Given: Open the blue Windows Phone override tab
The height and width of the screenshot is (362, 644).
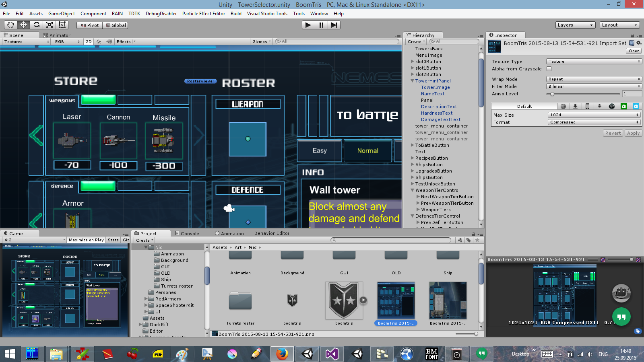Looking at the screenshot, I should point(636,106).
